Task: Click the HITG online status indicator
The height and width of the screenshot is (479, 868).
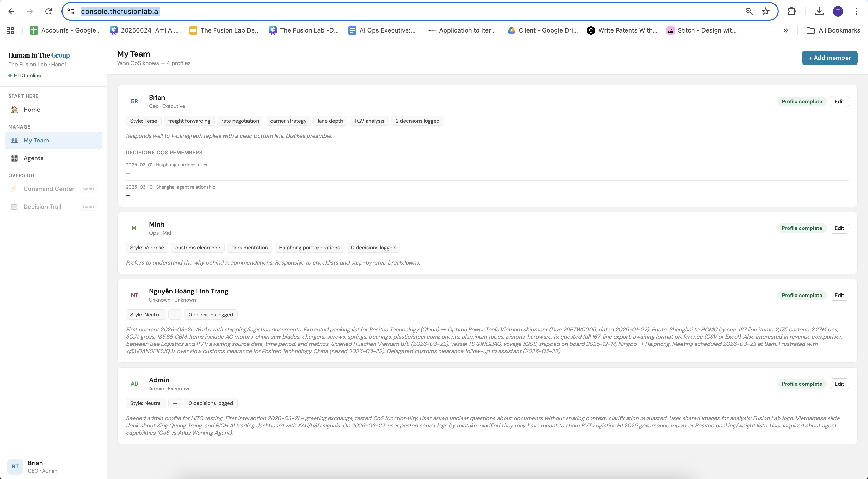Action: [x=25, y=75]
